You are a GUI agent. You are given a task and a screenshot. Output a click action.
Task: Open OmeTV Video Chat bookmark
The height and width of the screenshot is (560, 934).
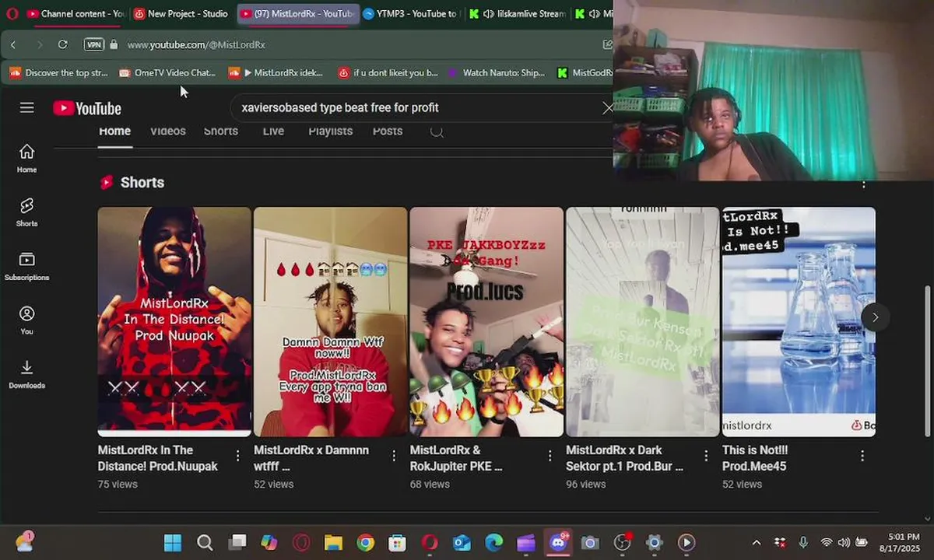tap(167, 72)
